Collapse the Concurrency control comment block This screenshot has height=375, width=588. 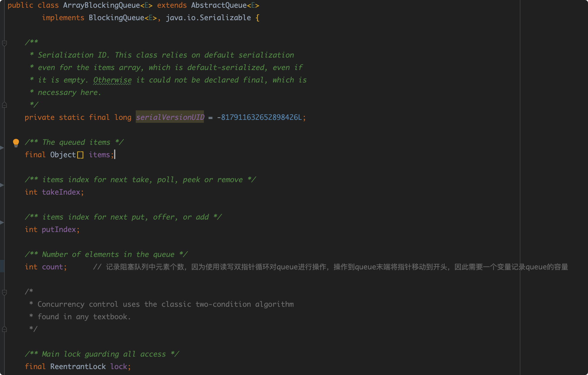click(x=4, y=293)
